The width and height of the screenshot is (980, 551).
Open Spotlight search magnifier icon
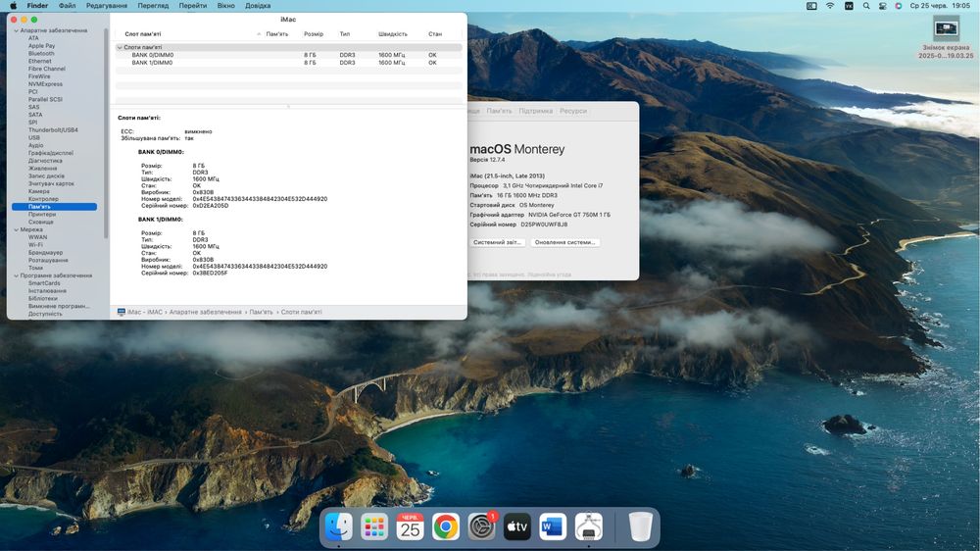point(866,6)
